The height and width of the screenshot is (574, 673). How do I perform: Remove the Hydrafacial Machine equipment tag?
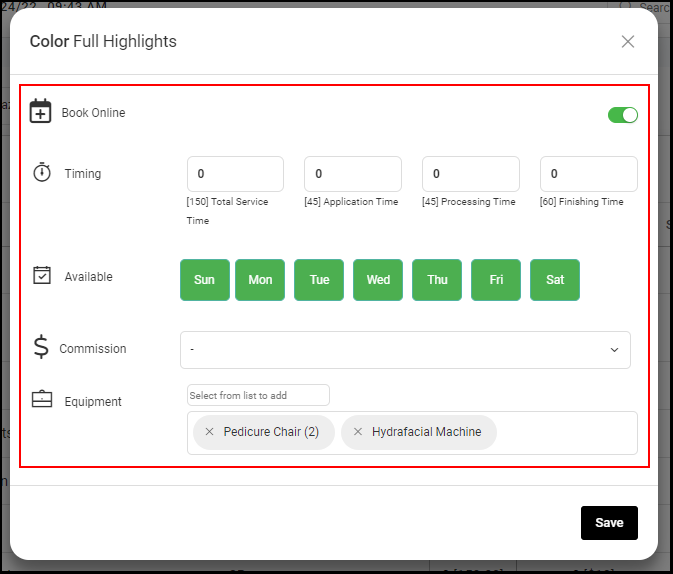point(358,432)
